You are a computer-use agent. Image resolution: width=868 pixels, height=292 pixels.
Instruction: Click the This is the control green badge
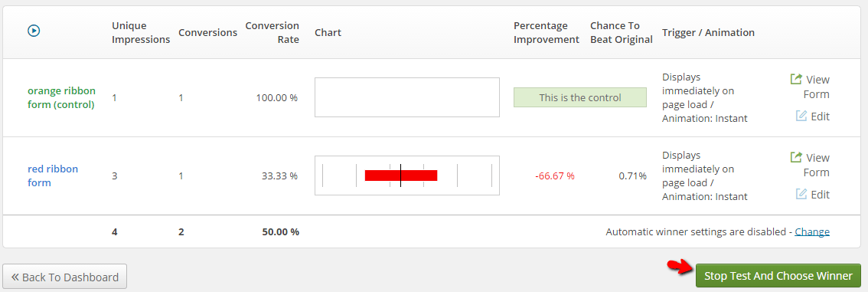tap(580, 97)
